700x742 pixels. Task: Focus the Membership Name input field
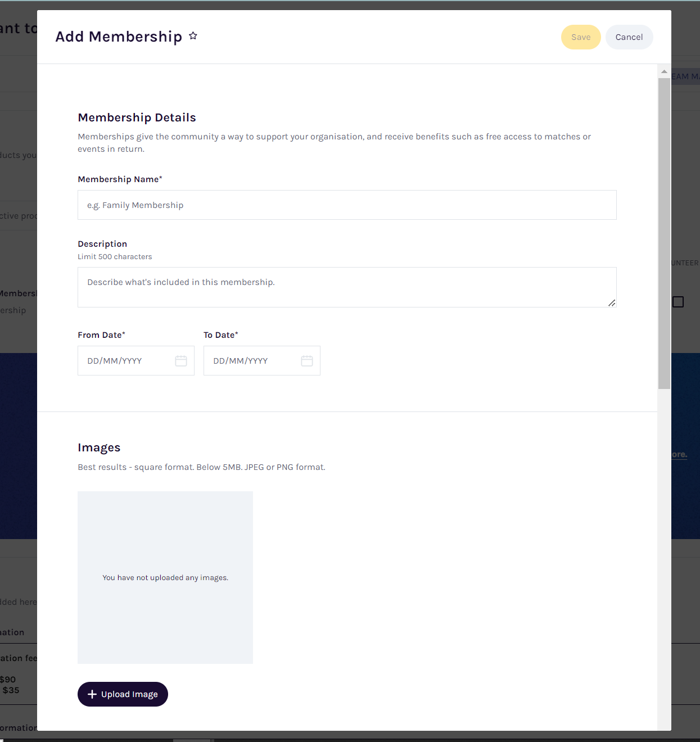347,205
